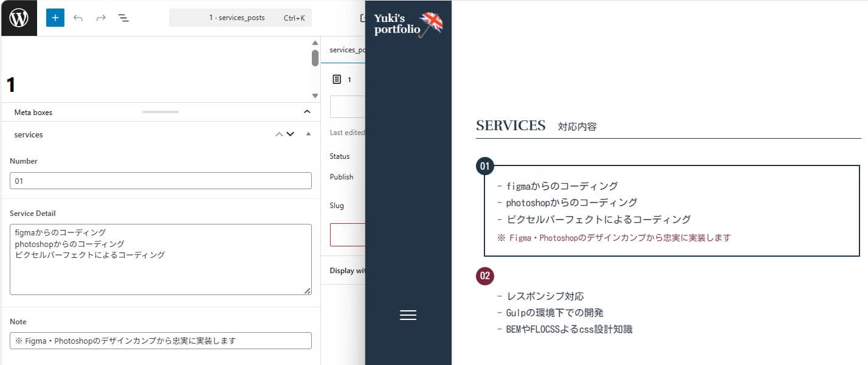This screenshot has height=365, width=868.
Task: Click the Note input field
Action: [160, 341]
